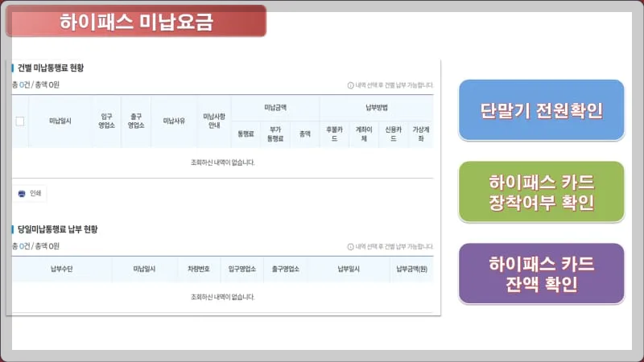This screenshot has width=644, height=362.
Task: Click the 출구 영업소 column header
Action: click(136, 121)
